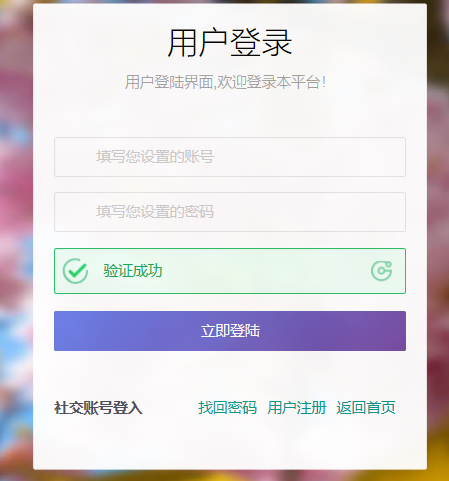
Task: Click the 用户登录 page heading
Action: click(230, 43)
